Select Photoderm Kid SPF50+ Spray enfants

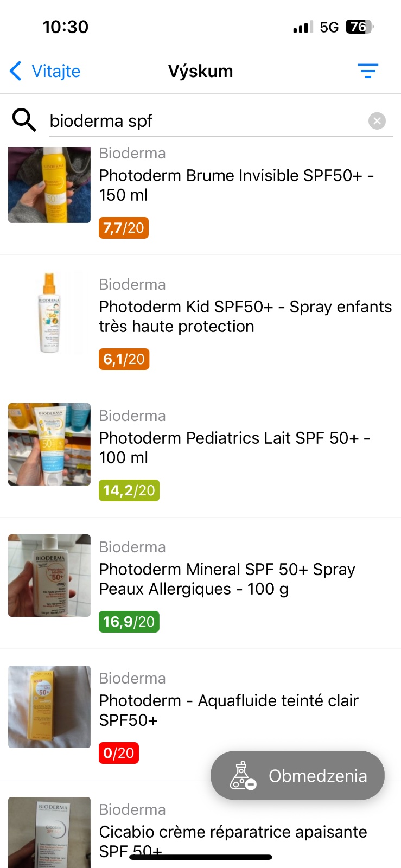click(245, 316)
